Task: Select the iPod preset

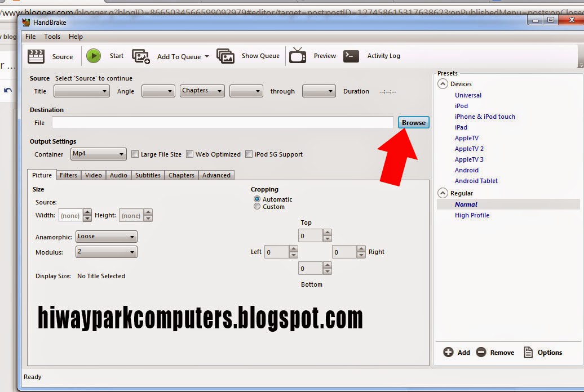Action: (461, 106)
